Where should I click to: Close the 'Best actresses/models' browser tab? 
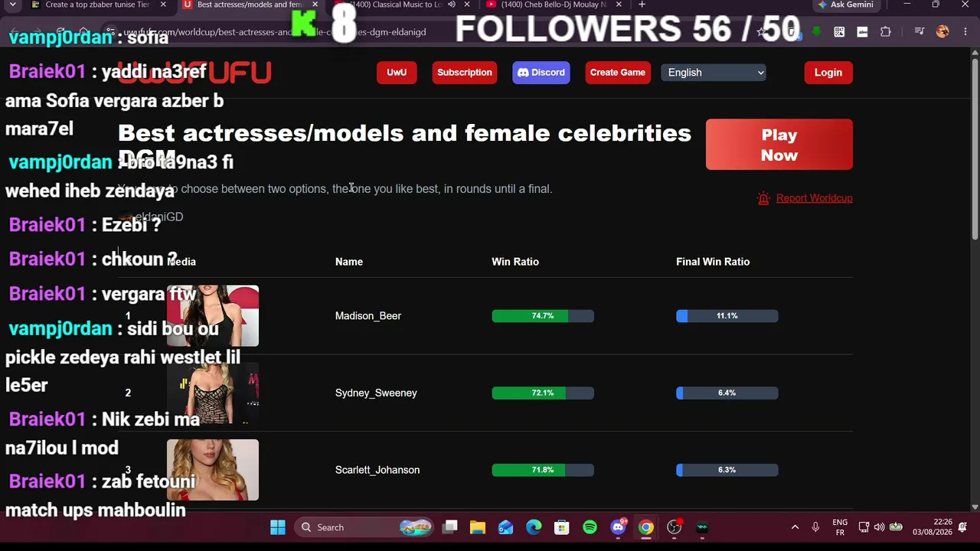click(x=315, y=5)
